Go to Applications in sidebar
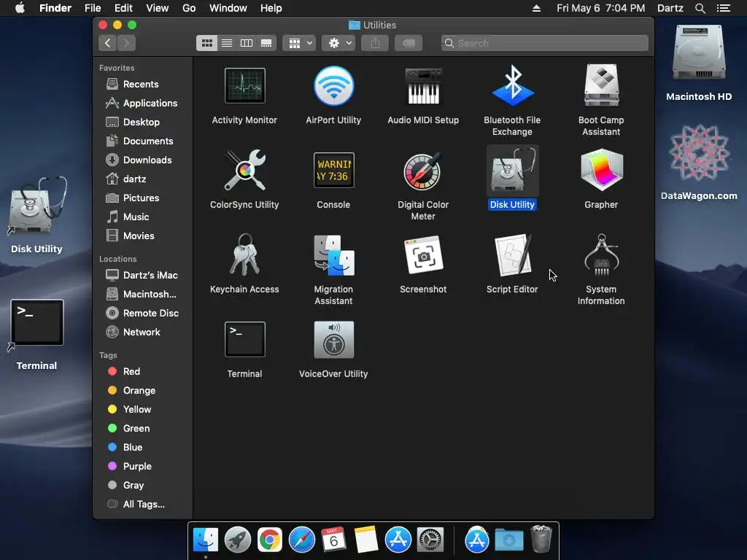Viewport: 747px width, 560px height. [142, 104]
